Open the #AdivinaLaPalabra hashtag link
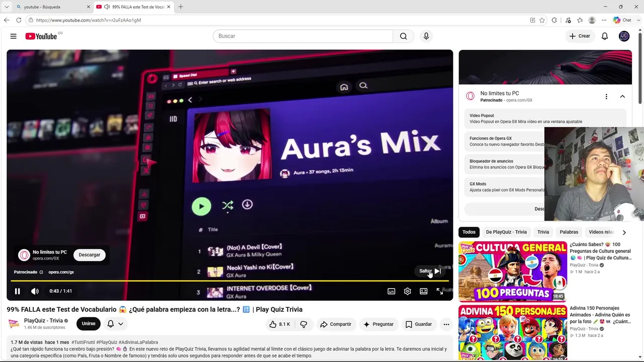644x362 pixels. coord(138,342)
